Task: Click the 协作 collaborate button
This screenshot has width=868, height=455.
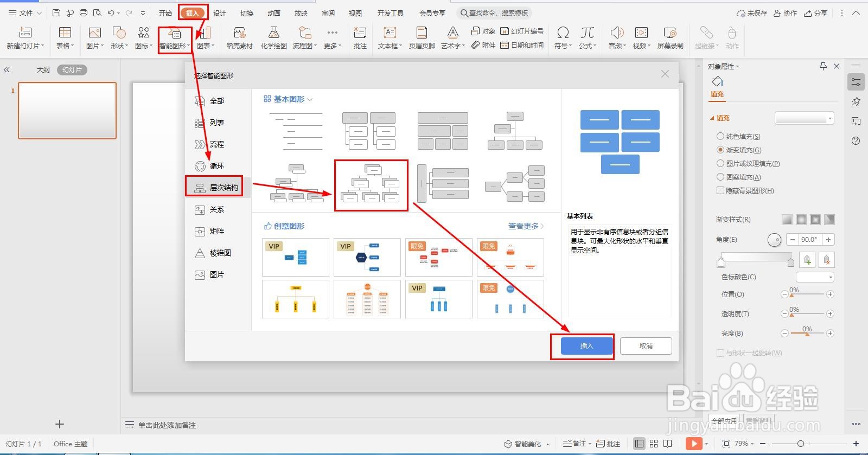Action: (x=785, y=13)
